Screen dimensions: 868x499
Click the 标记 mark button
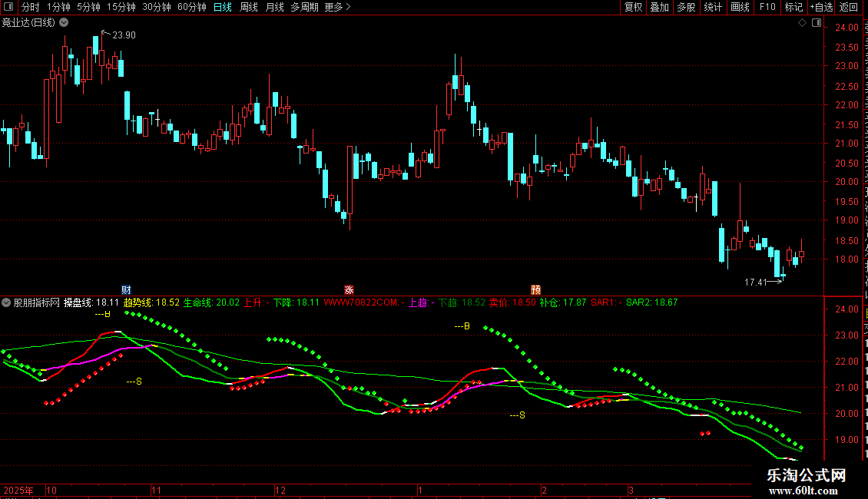point(793,7)
